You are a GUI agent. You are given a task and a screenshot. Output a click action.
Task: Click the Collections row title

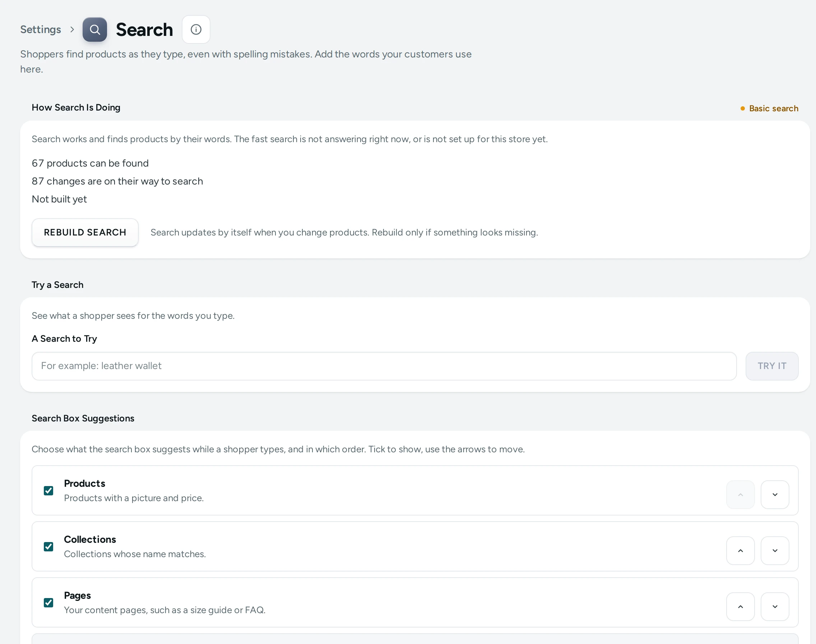(x=90, y=539)
